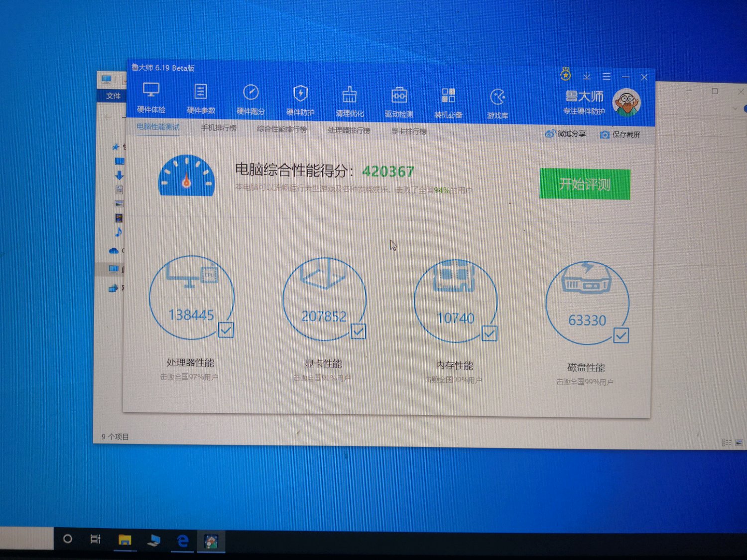Click the graphics card score 207852
The image size is (747, 560).
(324, 317)
